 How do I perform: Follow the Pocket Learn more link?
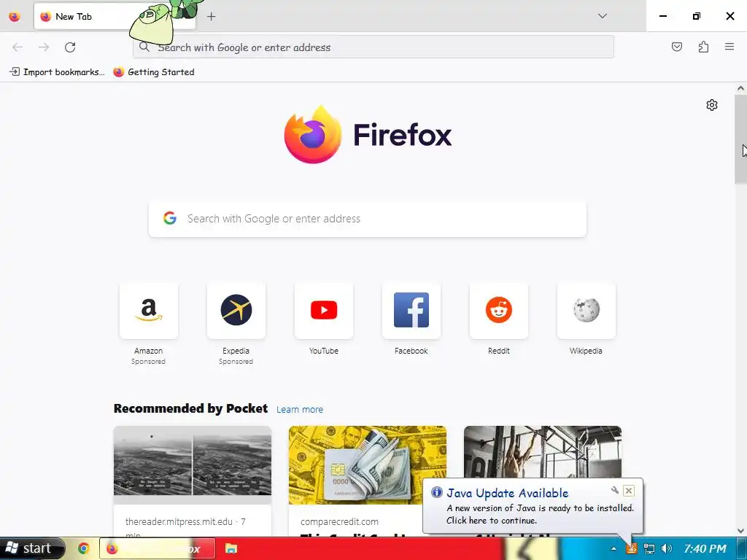[300, 410]
